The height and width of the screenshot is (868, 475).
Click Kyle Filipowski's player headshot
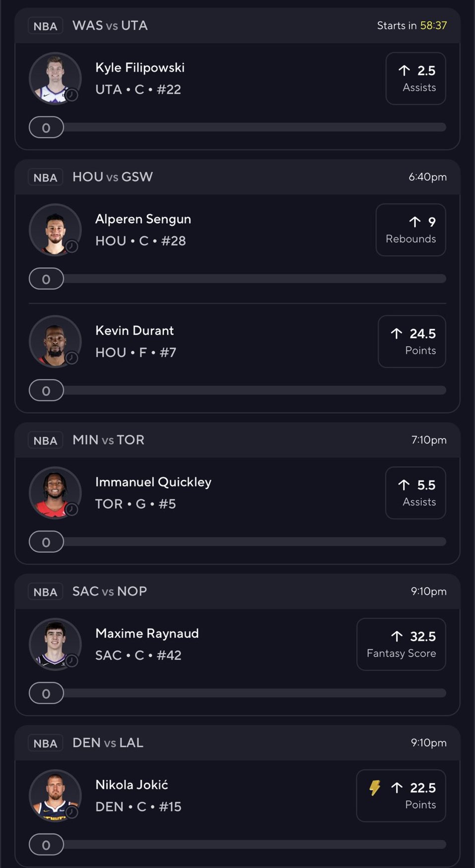point(55,78)
